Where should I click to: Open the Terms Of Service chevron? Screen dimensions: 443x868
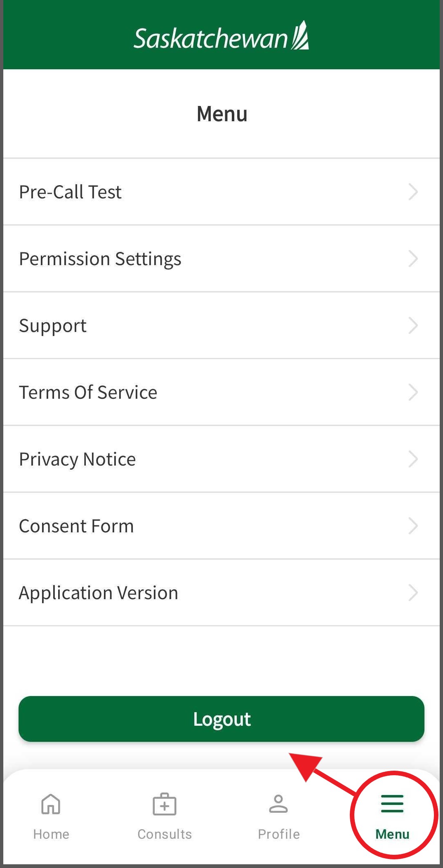413,392
